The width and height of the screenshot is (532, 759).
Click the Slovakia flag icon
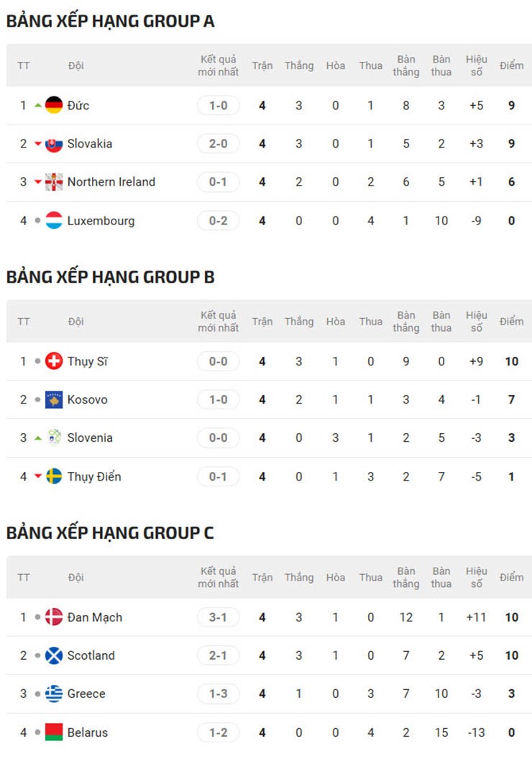point(54,143)
